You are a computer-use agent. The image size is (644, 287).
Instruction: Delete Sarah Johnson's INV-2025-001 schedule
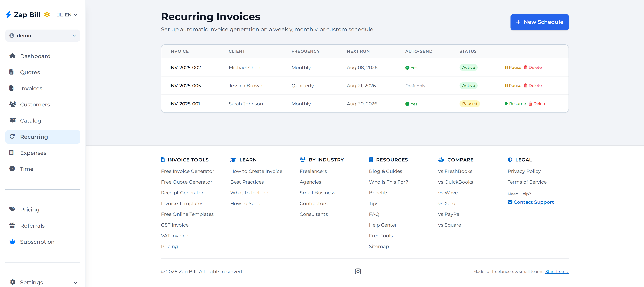(x=537, y=104)
